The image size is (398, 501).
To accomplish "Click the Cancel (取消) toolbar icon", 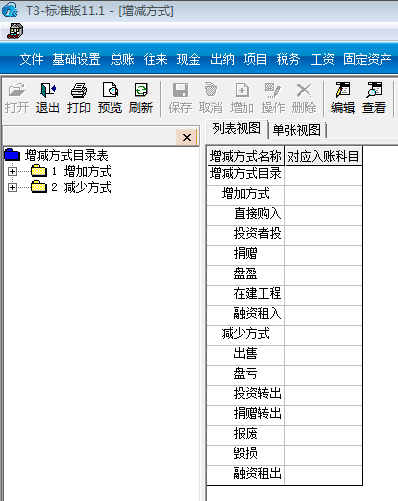I will [211, 98].
